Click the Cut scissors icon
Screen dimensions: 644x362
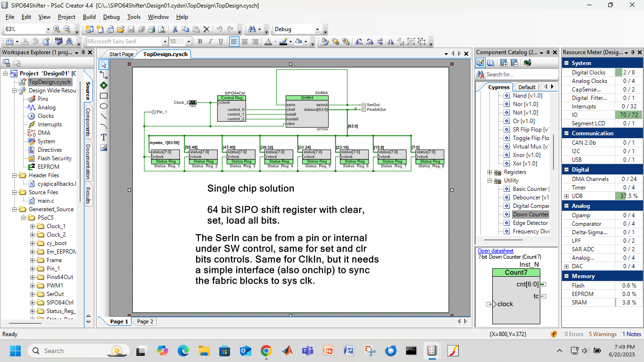[175, 29]
